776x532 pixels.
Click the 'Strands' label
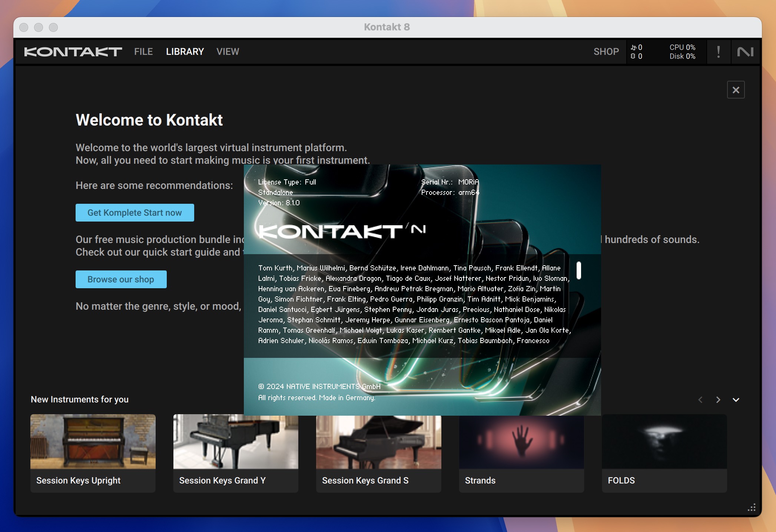[x=480, y=481]
